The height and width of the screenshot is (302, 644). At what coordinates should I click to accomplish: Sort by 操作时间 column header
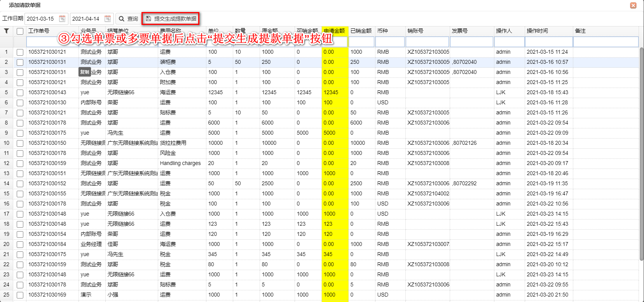click(x=537, y=31)
